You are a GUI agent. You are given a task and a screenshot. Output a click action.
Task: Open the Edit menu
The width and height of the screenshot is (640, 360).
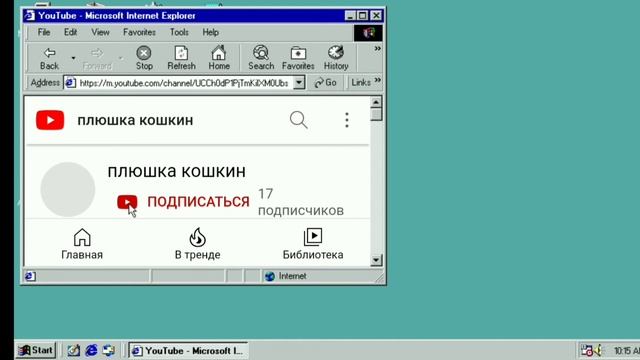coord(70,32)
